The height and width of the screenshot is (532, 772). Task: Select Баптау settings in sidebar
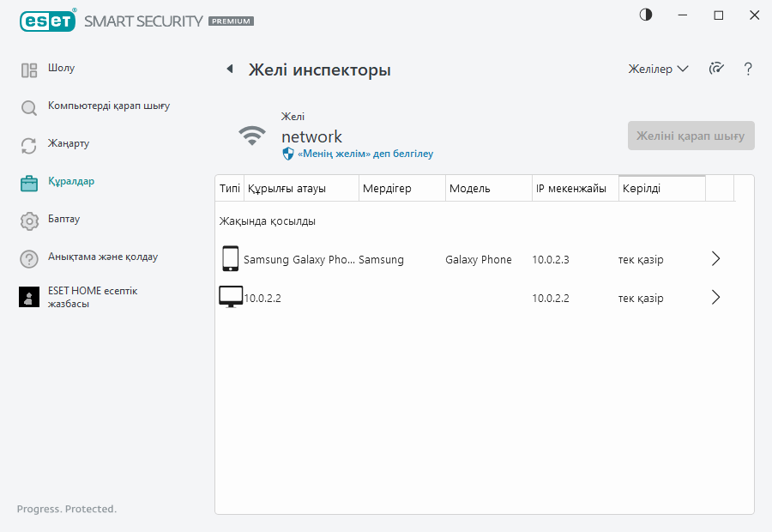click(x=63, y=220)
